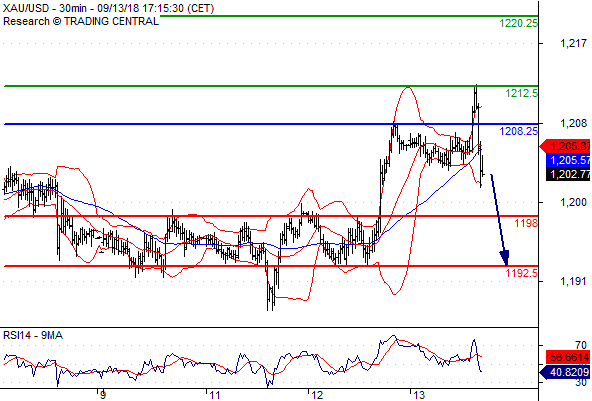This screenshot has width=592, height=401.
Task: Click date 13 on the time axis
Action: (419, 396)
